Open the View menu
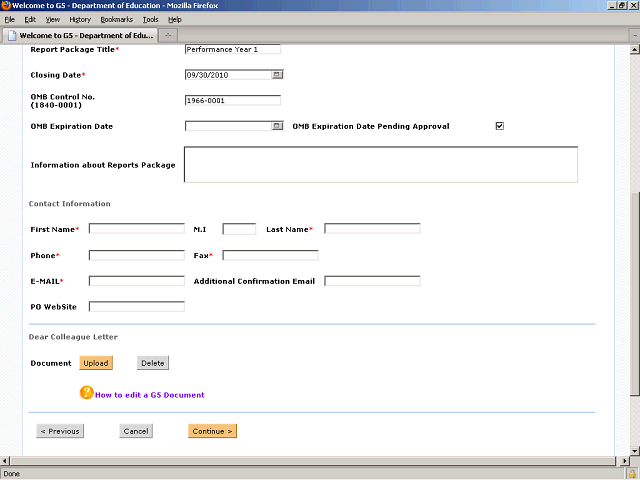 pyautogui.click(x=53, y=20)
